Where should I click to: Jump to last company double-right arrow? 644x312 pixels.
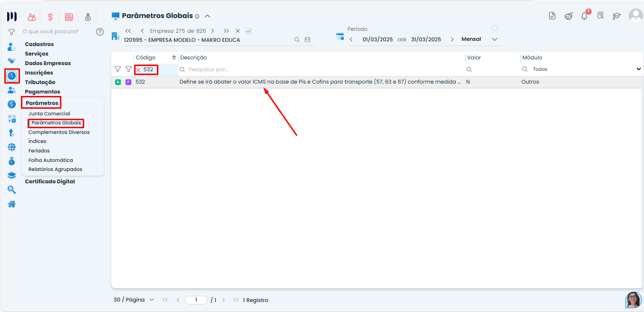[x=226, y=31]
